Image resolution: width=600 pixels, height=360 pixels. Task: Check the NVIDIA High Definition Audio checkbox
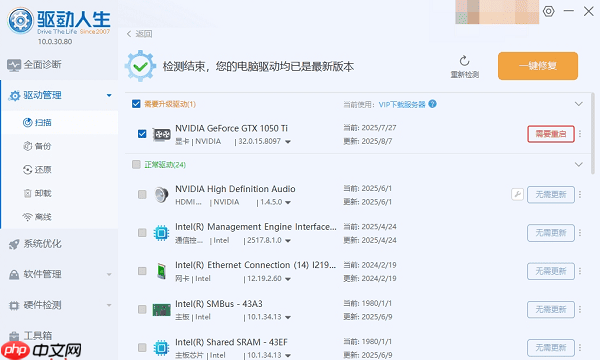click(x=142, y=194)
